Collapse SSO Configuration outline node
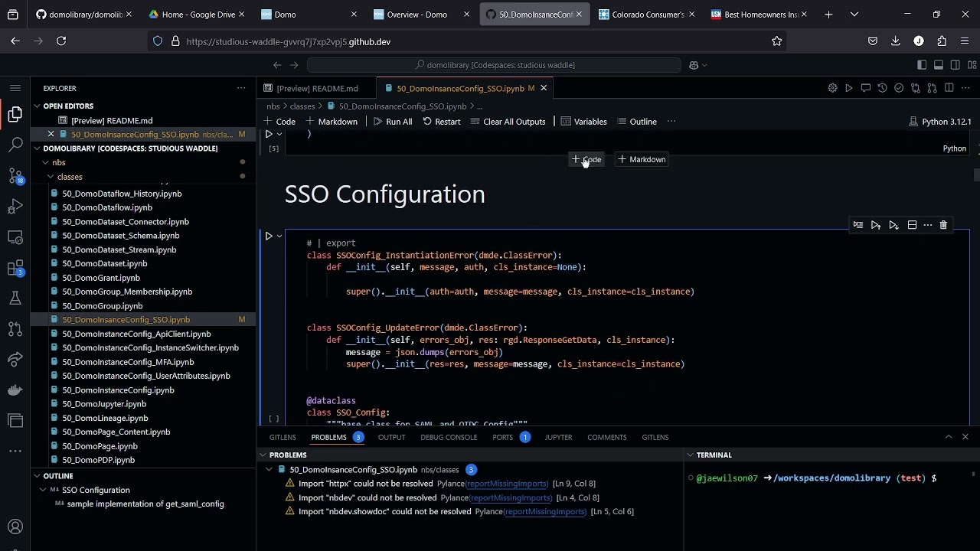980x551 pixels. click(x=44, y=490)
